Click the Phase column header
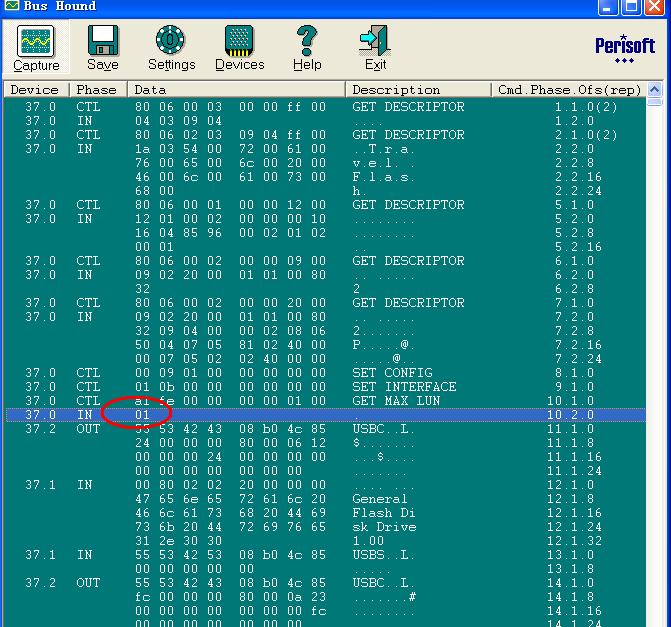Image resolution: width=671 pixels, height=627 pixels. 97,89
